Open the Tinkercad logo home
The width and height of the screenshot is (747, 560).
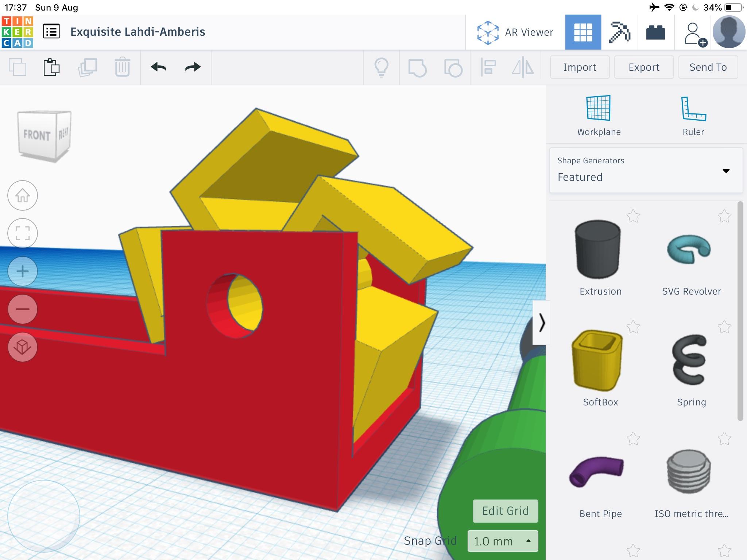18,32
